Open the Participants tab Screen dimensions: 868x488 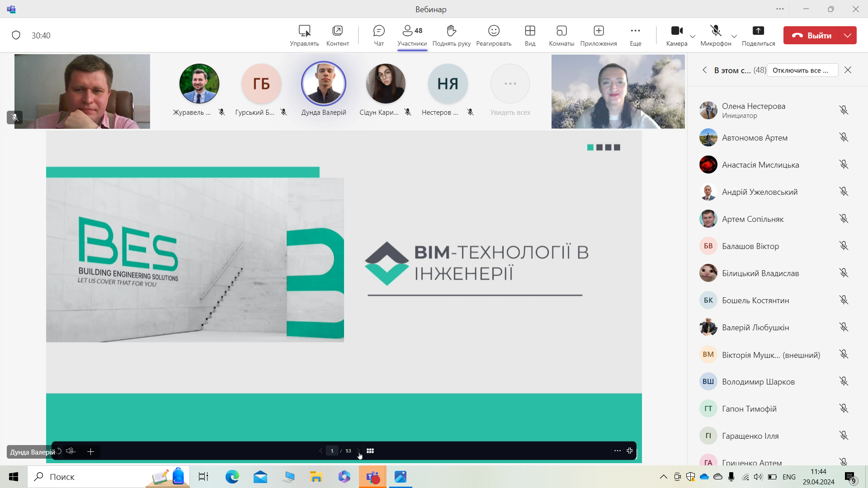tap(412, 35)
